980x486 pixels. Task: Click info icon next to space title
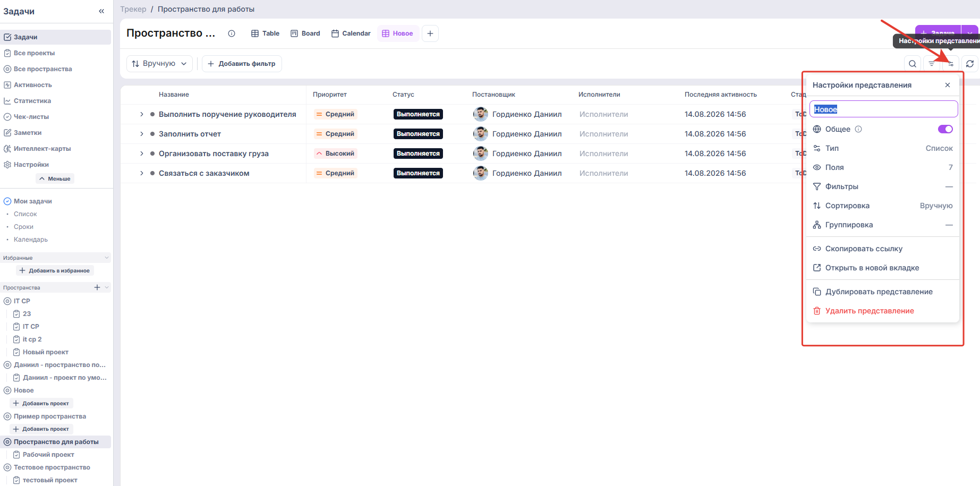232,33
